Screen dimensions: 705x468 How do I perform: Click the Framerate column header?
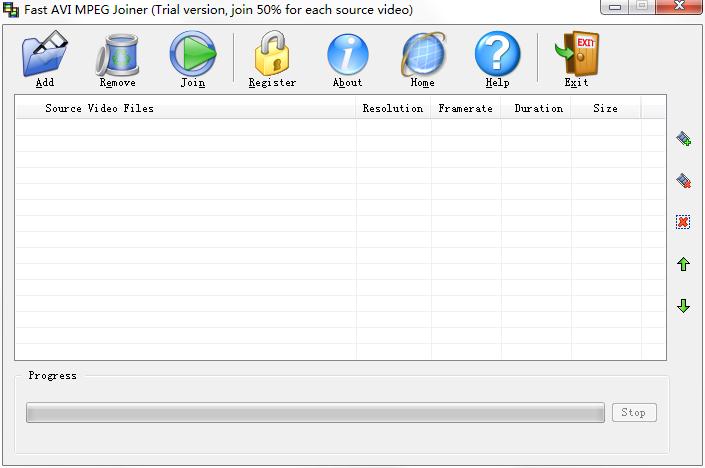(466, 108)
